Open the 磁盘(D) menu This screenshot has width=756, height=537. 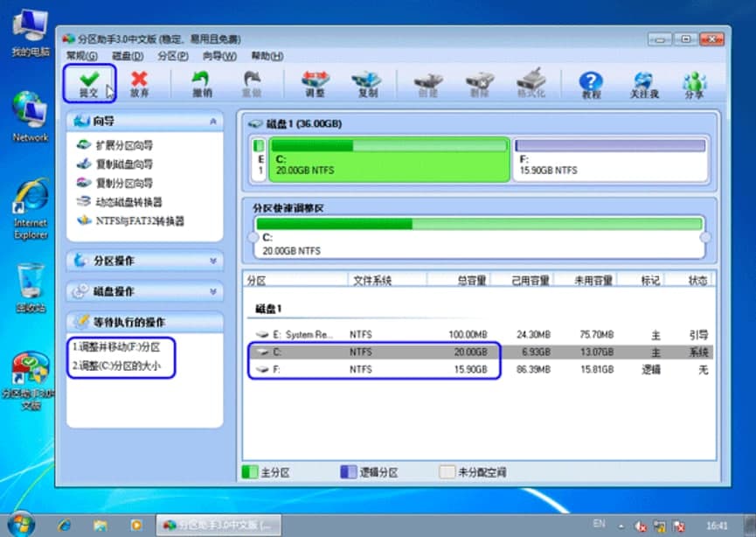128,56
